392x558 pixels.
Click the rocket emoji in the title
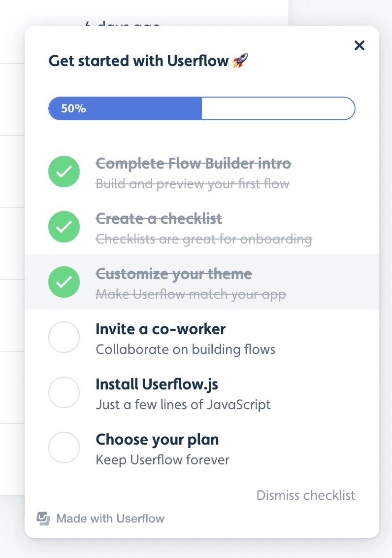click(240, 61)
